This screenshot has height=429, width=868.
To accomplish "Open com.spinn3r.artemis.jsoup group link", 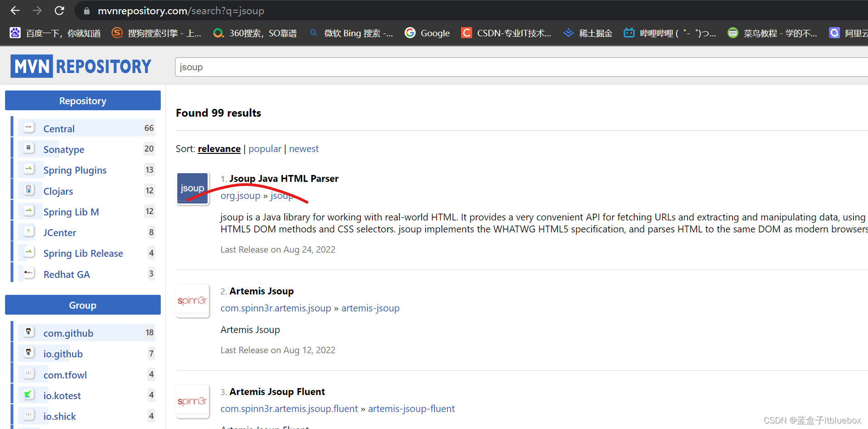I will pyautogui.click(x=276, y=308).
